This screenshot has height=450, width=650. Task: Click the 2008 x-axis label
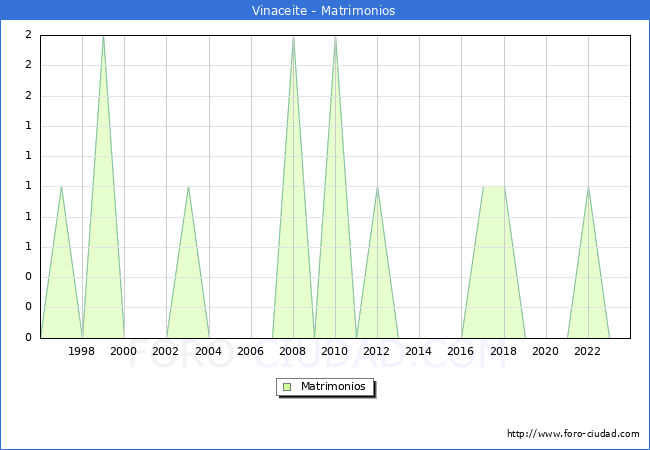tap(292, 351)
